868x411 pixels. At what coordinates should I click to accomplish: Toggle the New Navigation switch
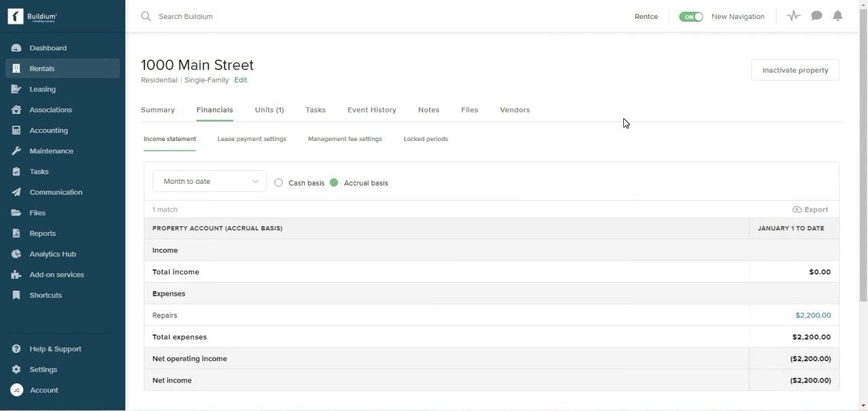click(691, 16)
